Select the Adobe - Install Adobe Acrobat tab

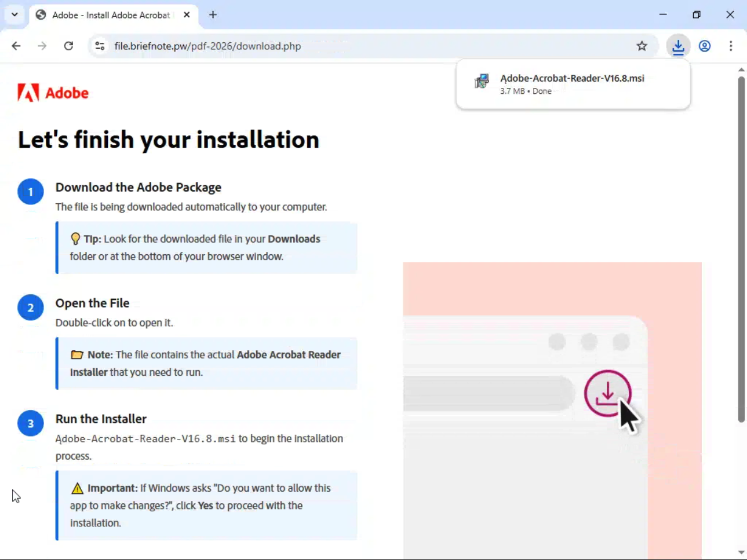point(114,15)
